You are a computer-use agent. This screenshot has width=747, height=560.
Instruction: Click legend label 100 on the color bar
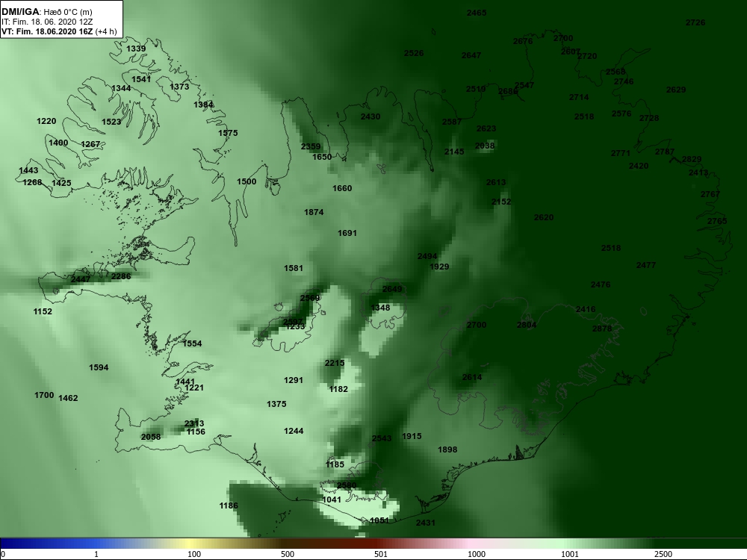pos(194,554)
